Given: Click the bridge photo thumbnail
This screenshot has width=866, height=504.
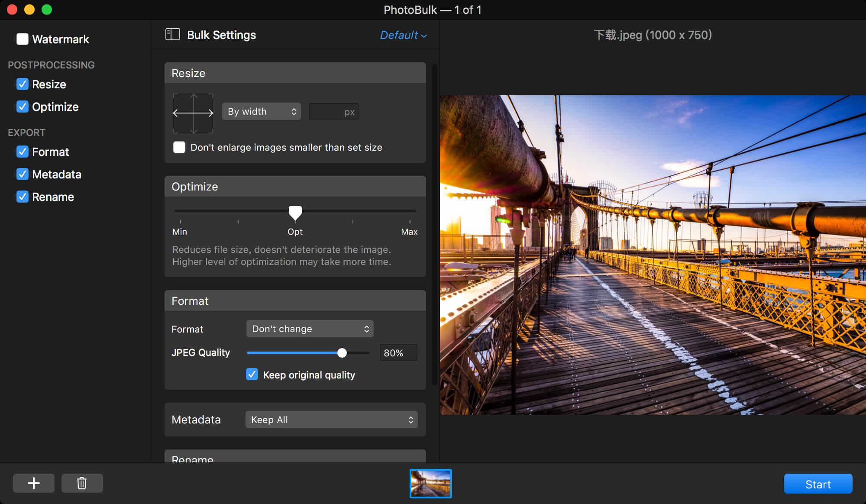Looking at the screenshot, I should (x=430, y=483).
